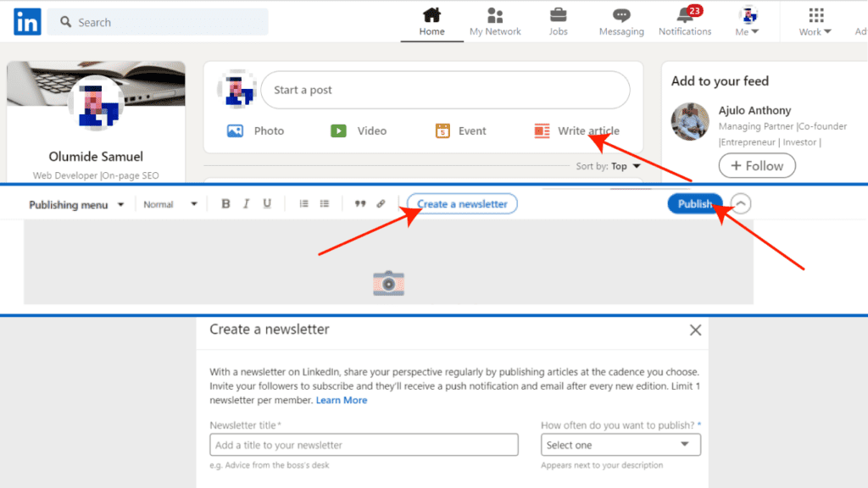The width and height of the screenshot is (868, 488).
Task: Add a blockquote to the article
Action: pyautogui.click(x=359, y=203)
